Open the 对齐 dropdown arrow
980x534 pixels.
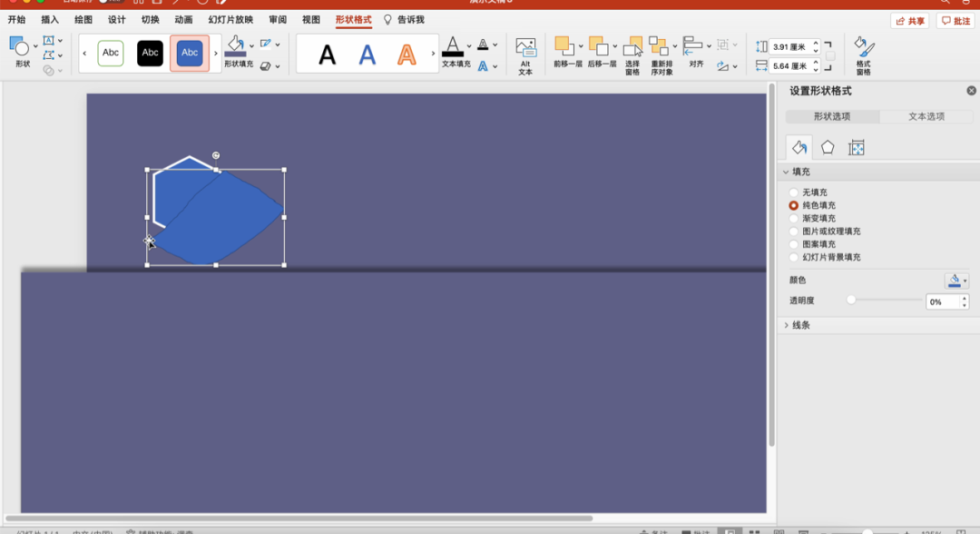click(709, 45)
